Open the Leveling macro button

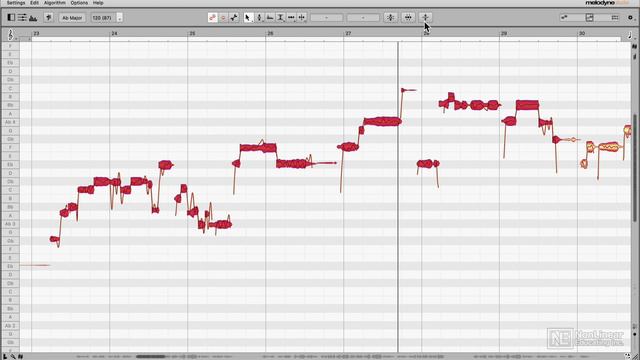(x=425, y=18)
